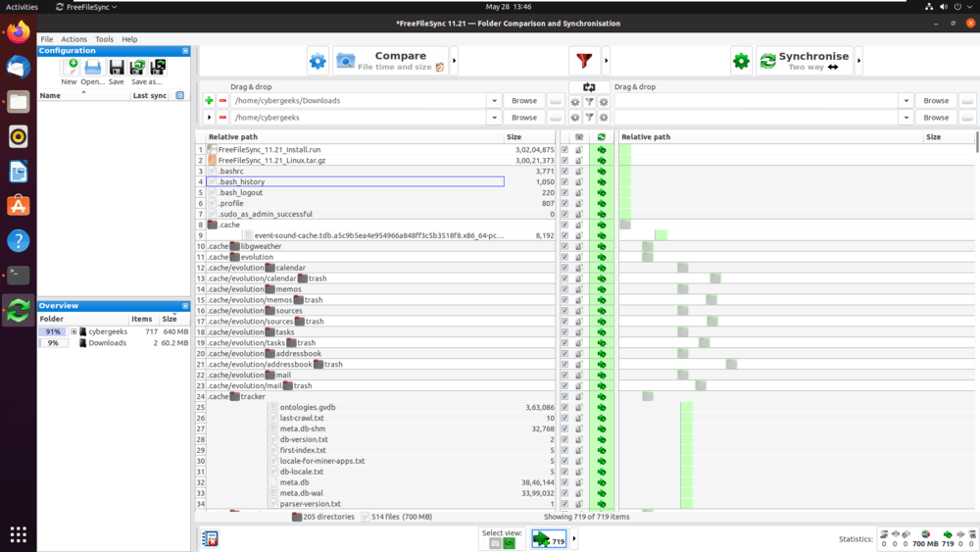Open top right folder path dropdown

click(906, 101)
